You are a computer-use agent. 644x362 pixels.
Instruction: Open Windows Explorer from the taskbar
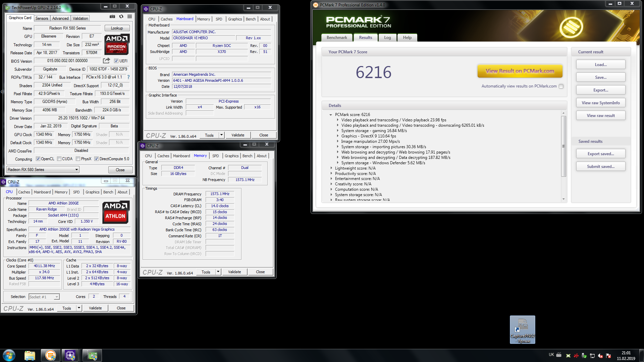[30, 355]
